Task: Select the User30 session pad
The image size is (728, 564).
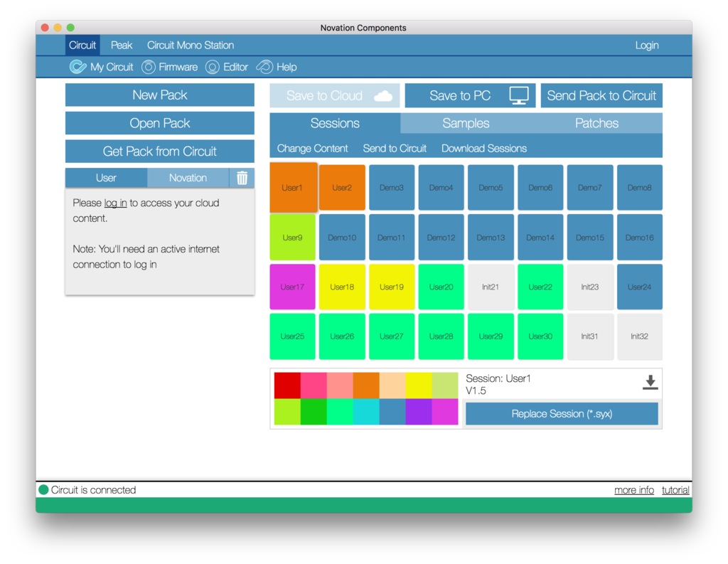Action: (540, 336)
